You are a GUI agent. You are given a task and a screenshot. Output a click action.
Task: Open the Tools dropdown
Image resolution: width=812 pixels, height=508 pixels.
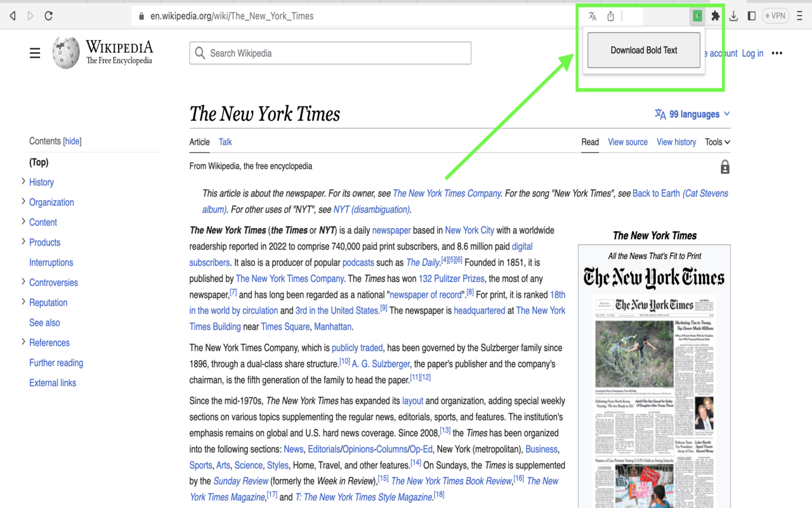pyautogui.click(x=717, y=142)
